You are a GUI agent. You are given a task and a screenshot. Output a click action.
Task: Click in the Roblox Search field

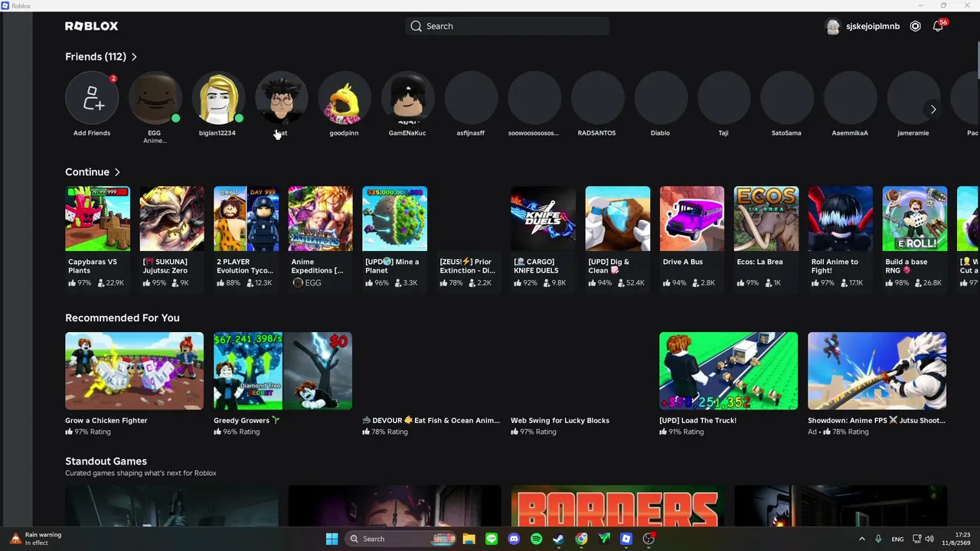click(x=508, y=26)
